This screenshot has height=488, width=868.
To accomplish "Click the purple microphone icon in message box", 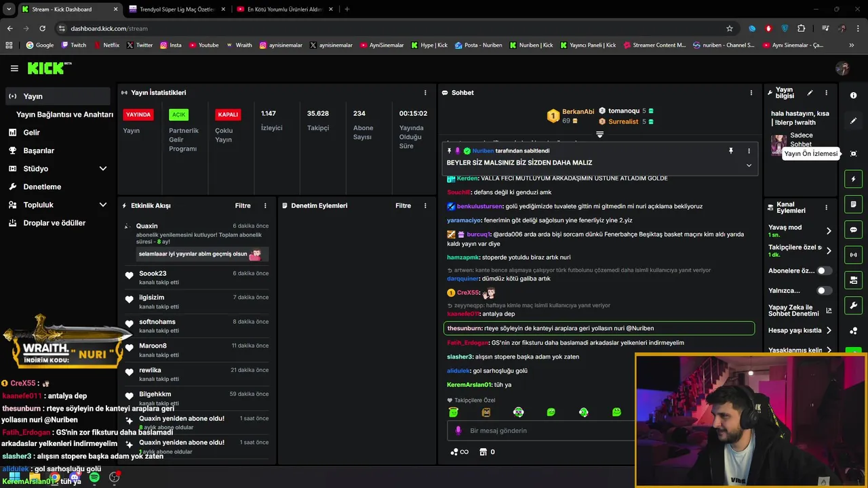I will coord(458,430).
